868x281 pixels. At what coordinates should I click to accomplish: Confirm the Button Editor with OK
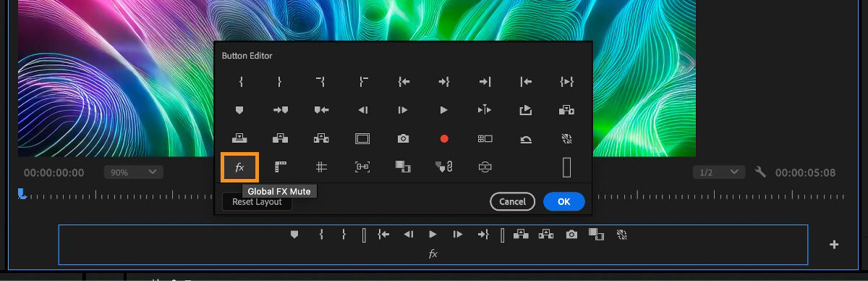pyautogui.click(x=564, y=201)
